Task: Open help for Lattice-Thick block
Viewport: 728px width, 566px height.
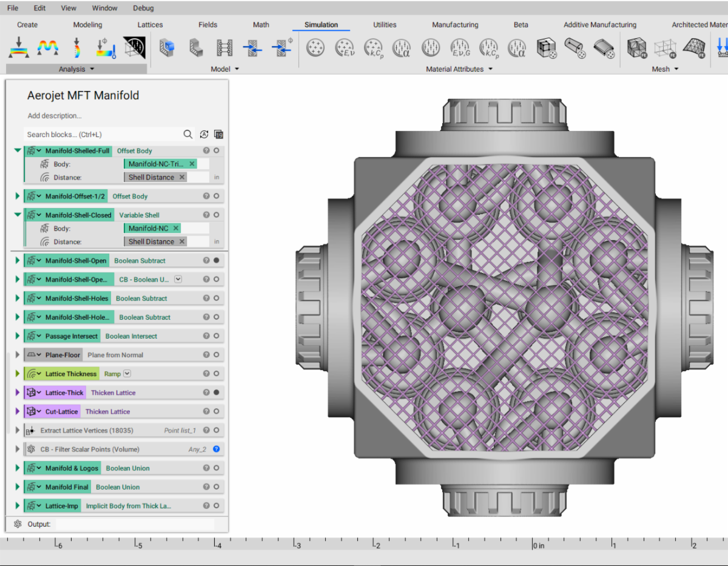Action: click(x=206, y=392)
